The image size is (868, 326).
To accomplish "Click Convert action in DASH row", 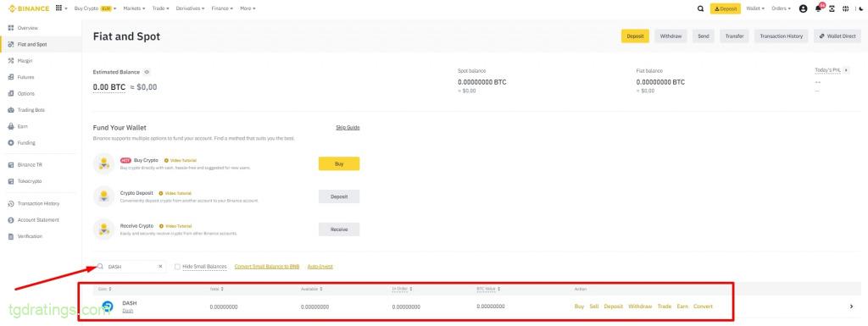I will [703, 307].
